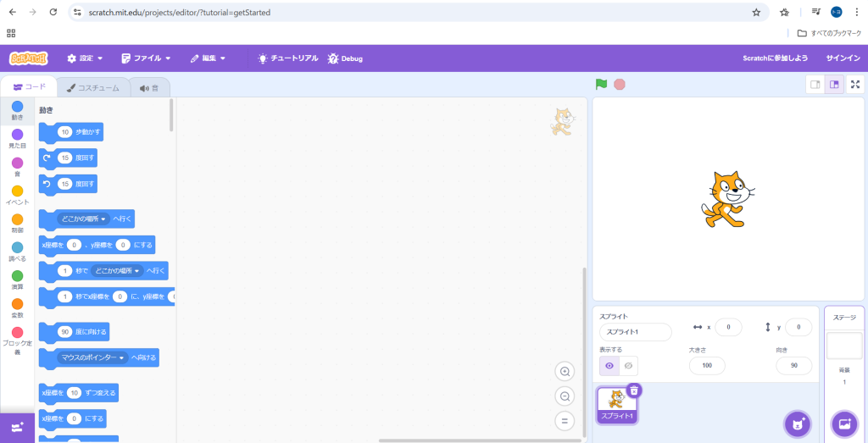Open the 設定 settings dropdown
The height and width of the screenshot is (443, 868).
tap(85, 58)
